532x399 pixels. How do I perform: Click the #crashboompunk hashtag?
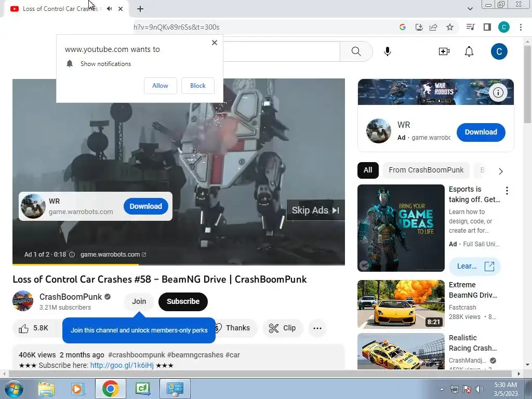[137, 355]
